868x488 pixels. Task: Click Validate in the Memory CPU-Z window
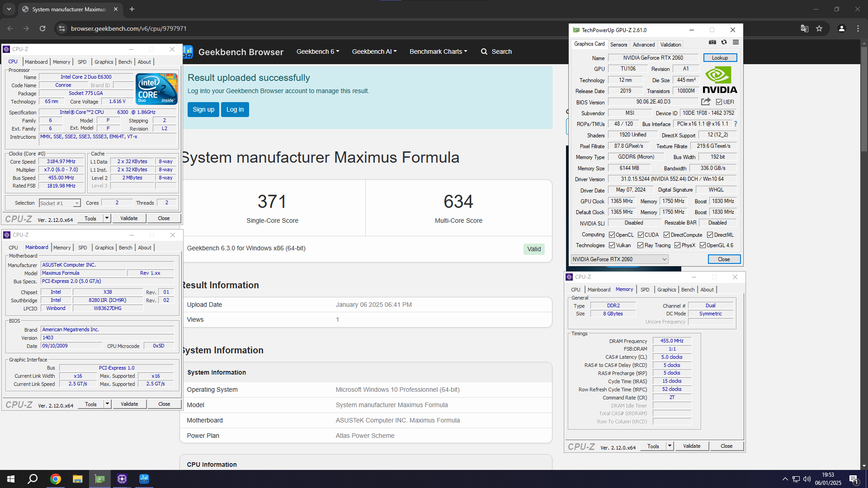(692, 446)
